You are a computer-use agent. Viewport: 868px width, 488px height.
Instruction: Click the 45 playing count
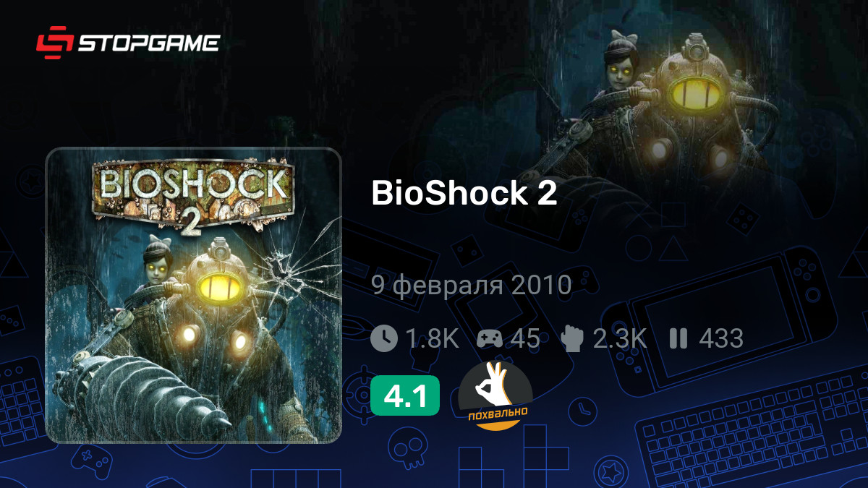[x=524, y=338]
